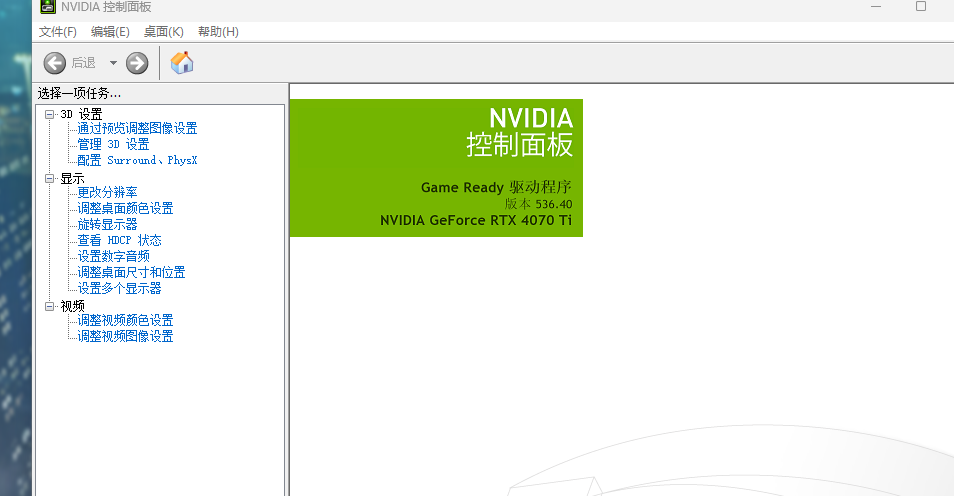Screen dimensions: 954x496
Task: Open the 桌面(K) menu
Action: click(164, 32)
